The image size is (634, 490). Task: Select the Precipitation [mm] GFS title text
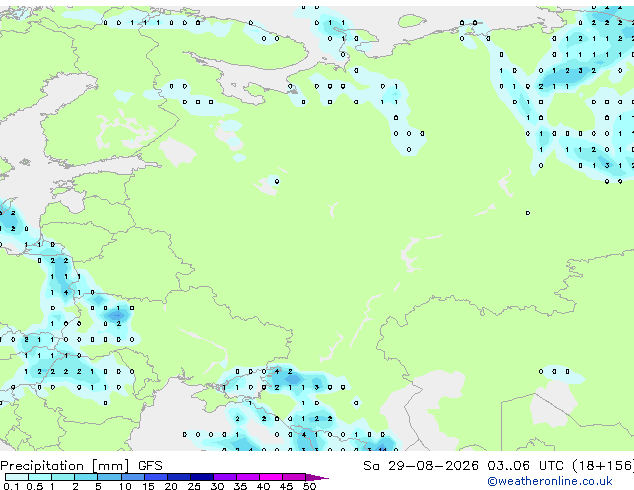click(81, 466)
